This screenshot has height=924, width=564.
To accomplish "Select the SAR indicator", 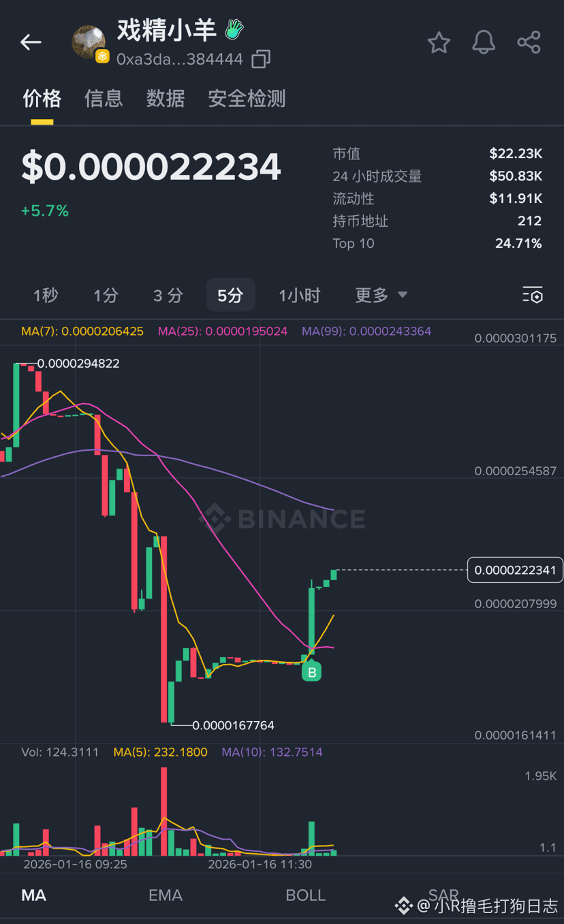I will 443,895.
